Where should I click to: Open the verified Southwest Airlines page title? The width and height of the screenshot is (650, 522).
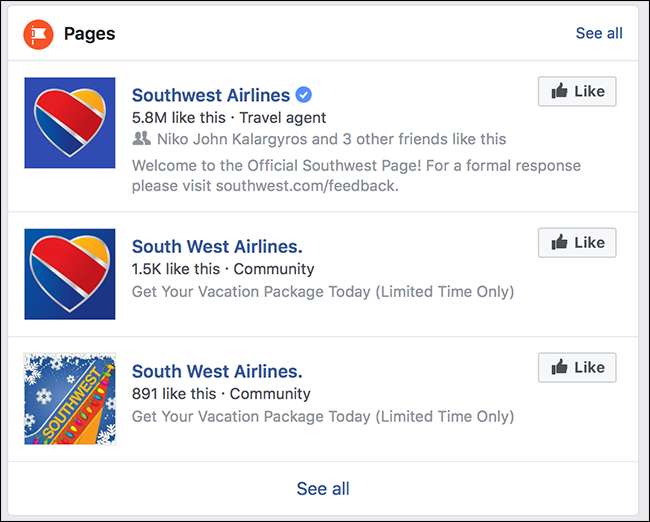(211, 96)
